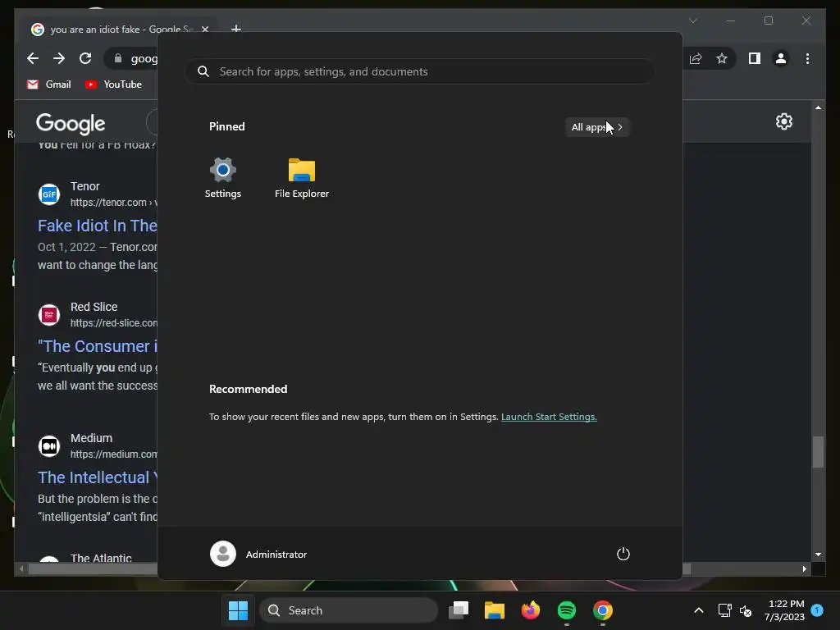Open the YouTube bookmark
Viewport: 840px width, 630px height.
(113, 84)
